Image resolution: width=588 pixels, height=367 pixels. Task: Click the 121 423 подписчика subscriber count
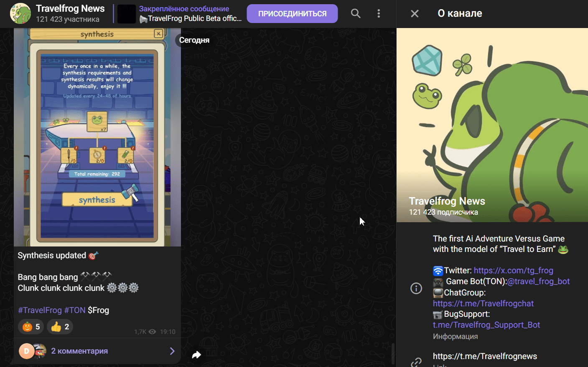(x=443, y=212)
